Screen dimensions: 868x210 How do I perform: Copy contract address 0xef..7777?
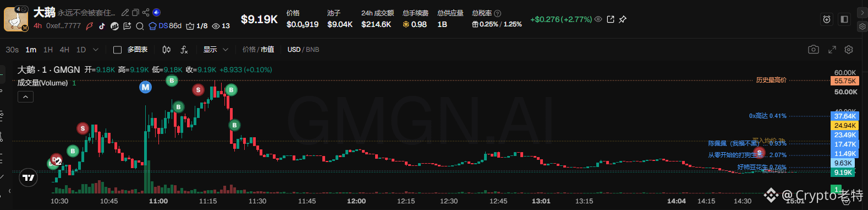(63, 26)
